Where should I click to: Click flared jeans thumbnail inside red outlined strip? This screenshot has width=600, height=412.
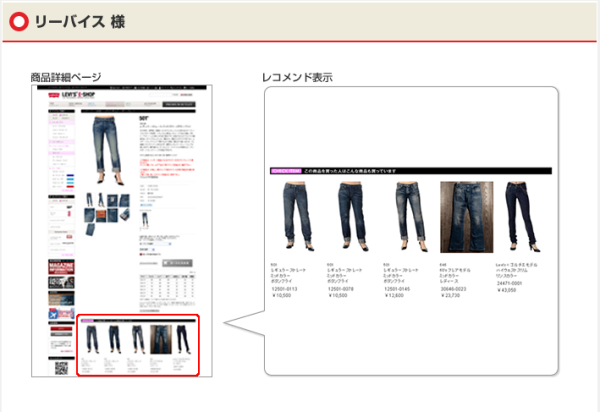(x=161, y=340)
